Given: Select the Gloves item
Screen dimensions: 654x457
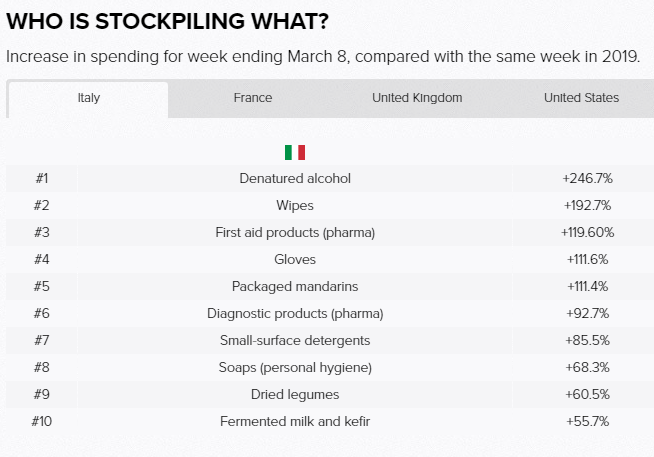Looking at the screenshot, I should coord(295,259).
